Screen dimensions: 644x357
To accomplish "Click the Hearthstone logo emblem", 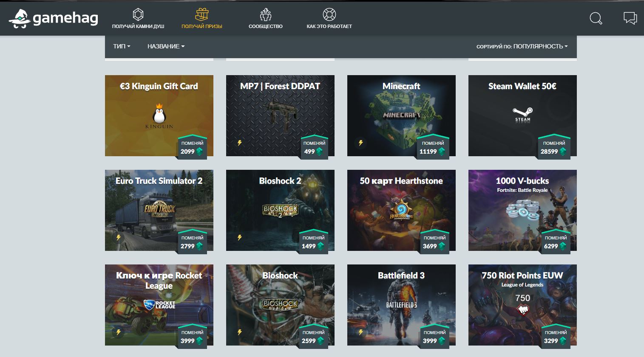I will pos(401,210).
